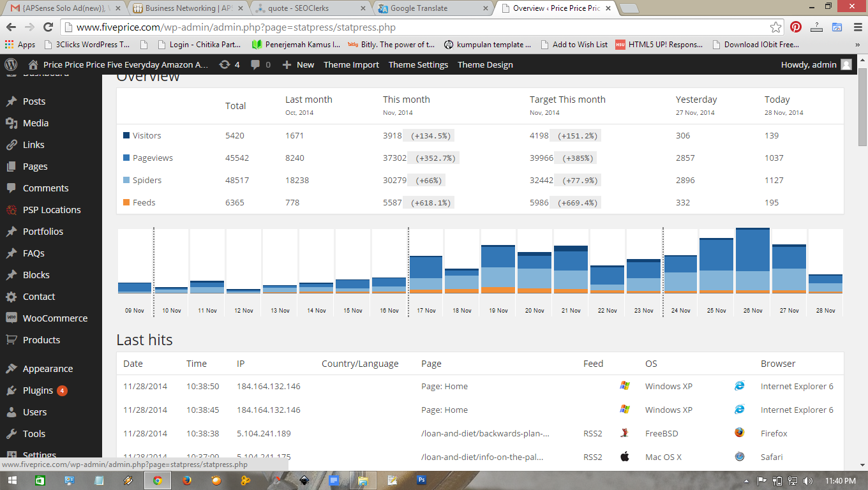Viewport: 868px width, 490px height.
Task: Open Theme Settings in the admin bar
Action: [x=418, y=64]
